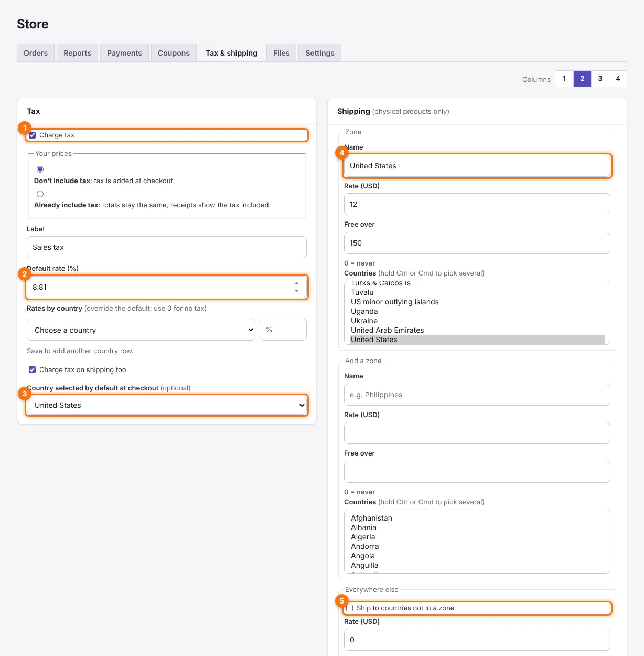Click the empty Free over field under Add a zone
This screenshot has height=656, width=644.
tap(477, 472)
